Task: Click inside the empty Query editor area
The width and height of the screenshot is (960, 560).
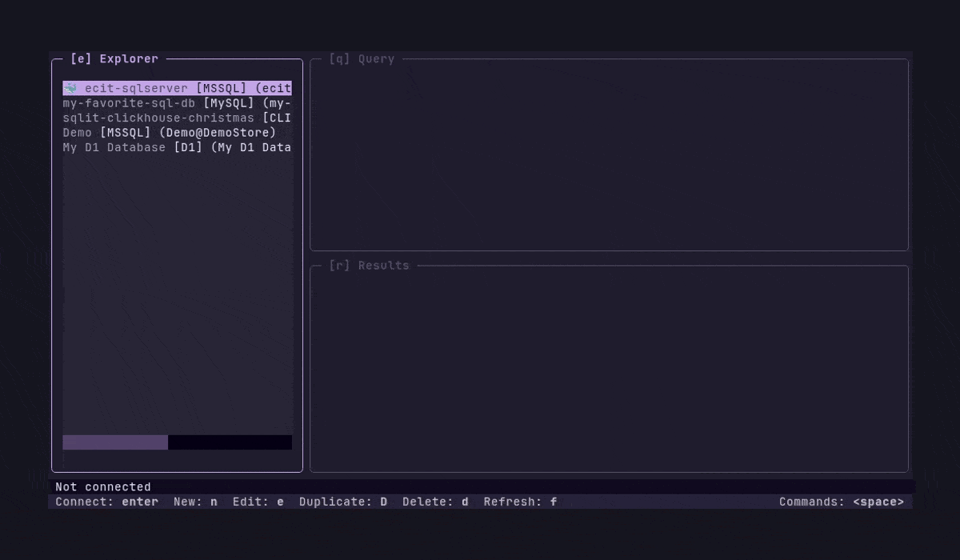Action: click(608, 152)
